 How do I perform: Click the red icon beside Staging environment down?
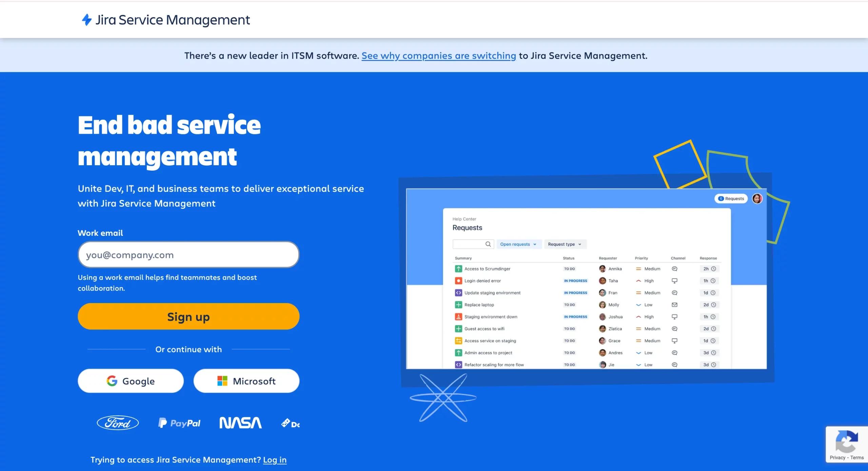coord(458,317)
